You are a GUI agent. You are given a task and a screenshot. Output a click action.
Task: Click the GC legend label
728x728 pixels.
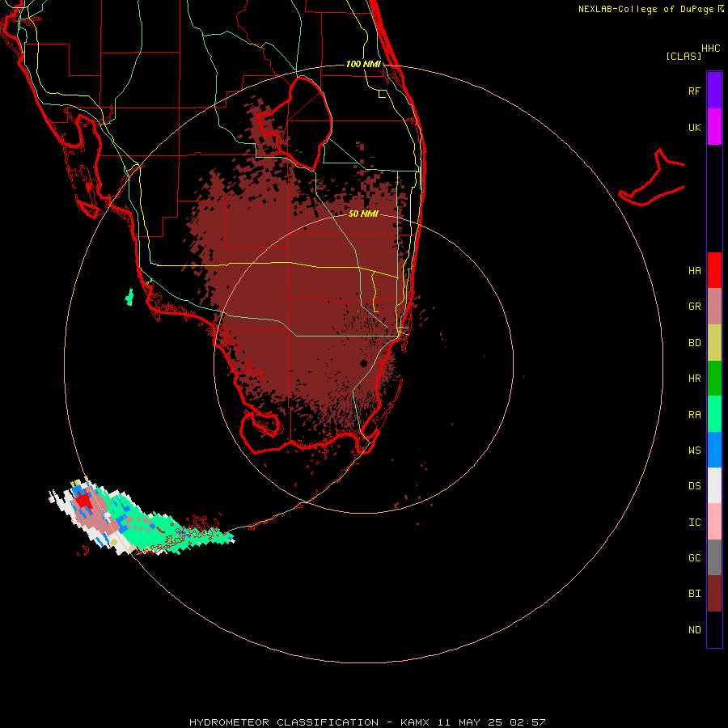(695, 558)
